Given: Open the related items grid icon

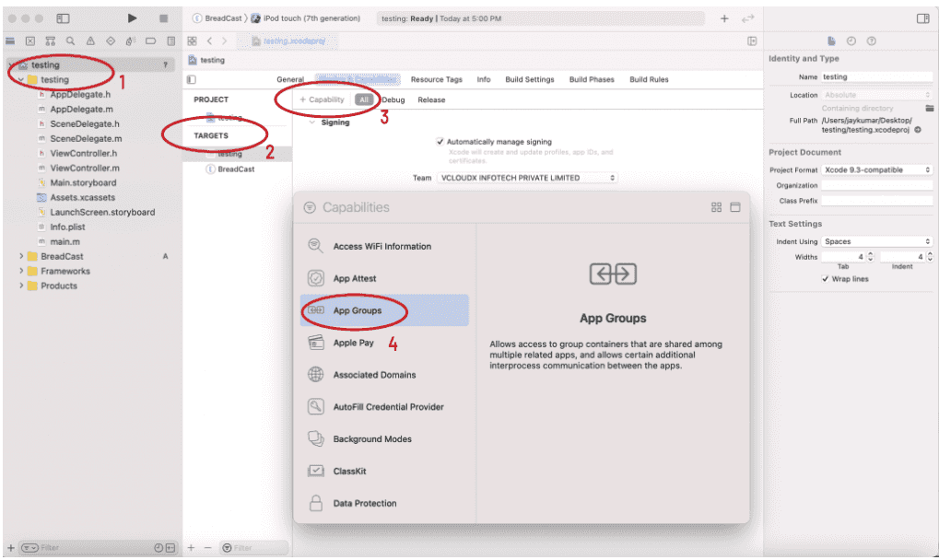Looking at the screenshot, I should click(192, 41).
